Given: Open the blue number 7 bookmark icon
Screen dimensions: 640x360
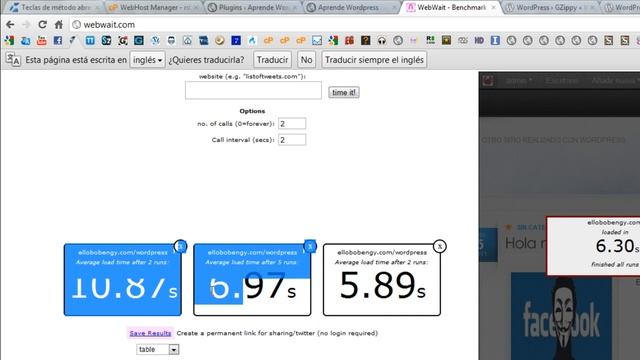Looking at the screenshot, I should 236,40.
